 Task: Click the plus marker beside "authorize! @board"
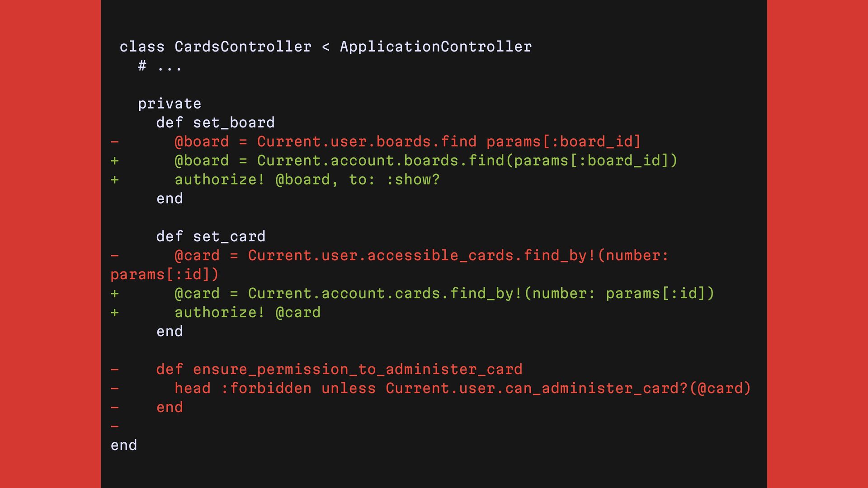tap(115, 180)
